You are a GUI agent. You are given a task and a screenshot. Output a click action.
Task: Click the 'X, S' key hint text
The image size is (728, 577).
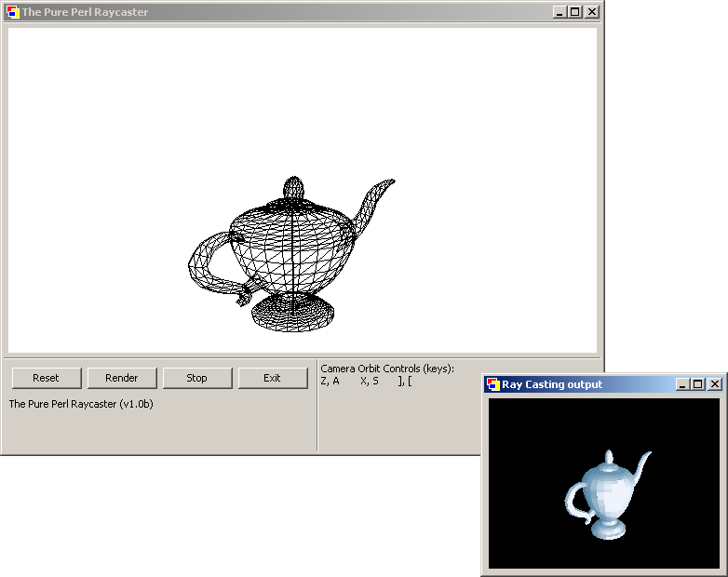pos(370,382)
